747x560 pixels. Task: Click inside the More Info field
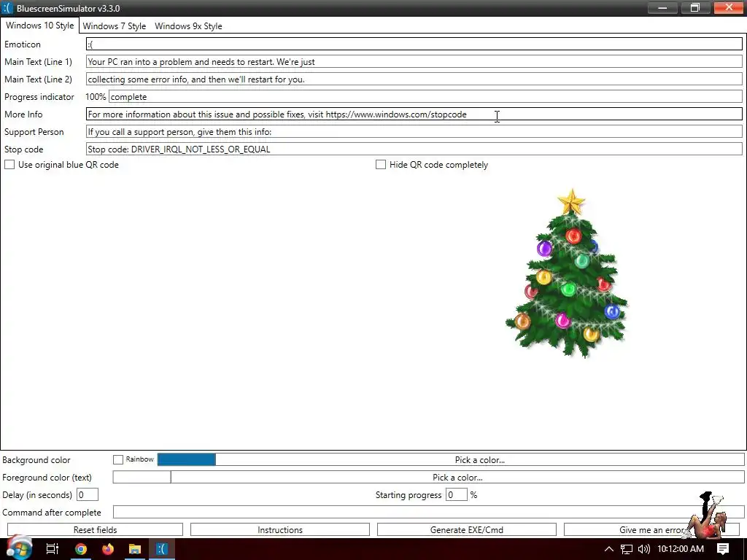[x=414, y=114]
